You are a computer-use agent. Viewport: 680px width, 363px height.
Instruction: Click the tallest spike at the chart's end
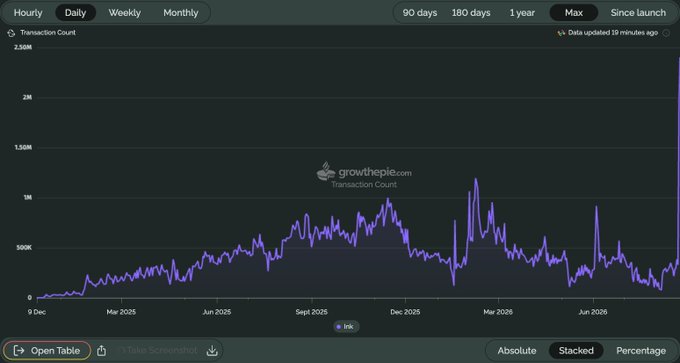(679, 58)
